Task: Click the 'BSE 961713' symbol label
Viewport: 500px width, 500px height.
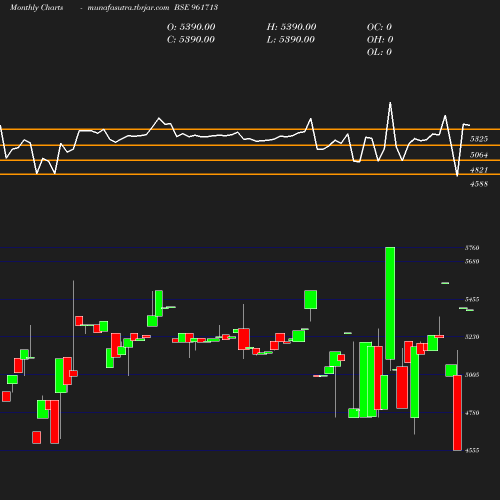Action: point(196,7)
